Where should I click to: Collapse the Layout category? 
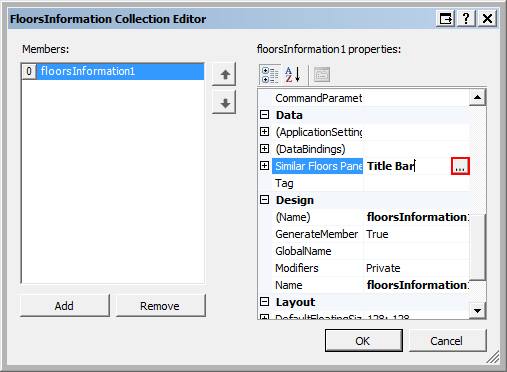click(264, 302)
